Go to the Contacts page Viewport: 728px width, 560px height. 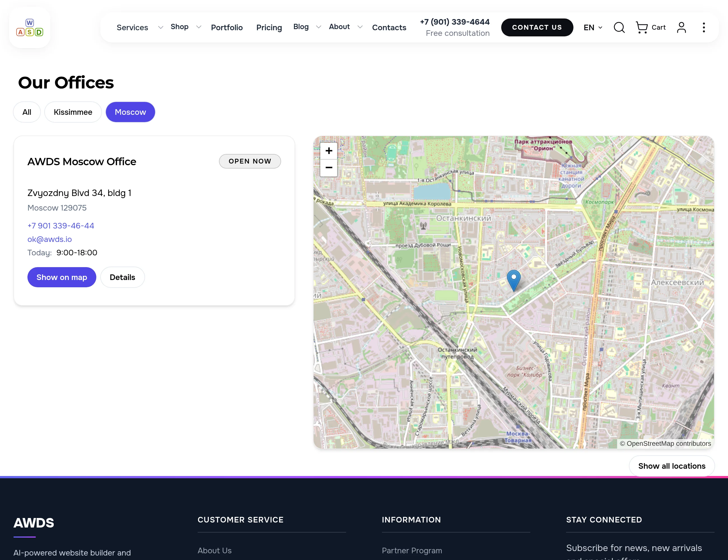pos(389,27)
